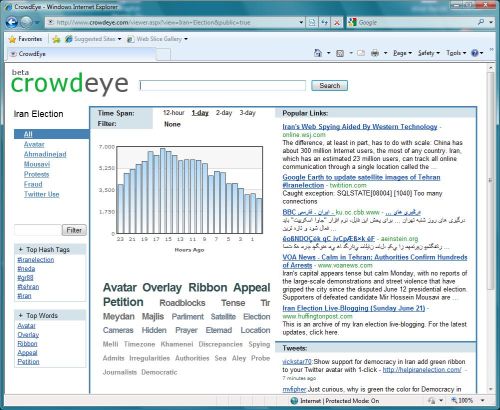Viewport: 500px width, 410px height.
Task: Click Overlay in Top Words list
Action: click(x=28, y=335)
